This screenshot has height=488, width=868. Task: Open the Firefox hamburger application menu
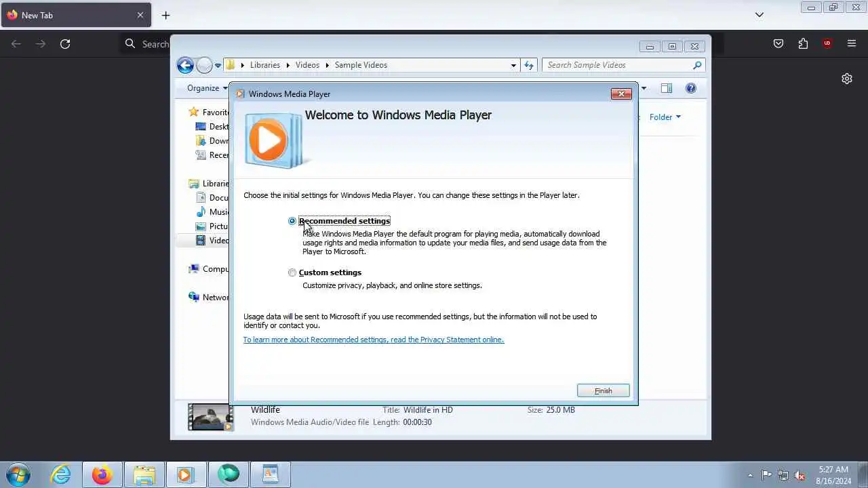coord(852,44)
